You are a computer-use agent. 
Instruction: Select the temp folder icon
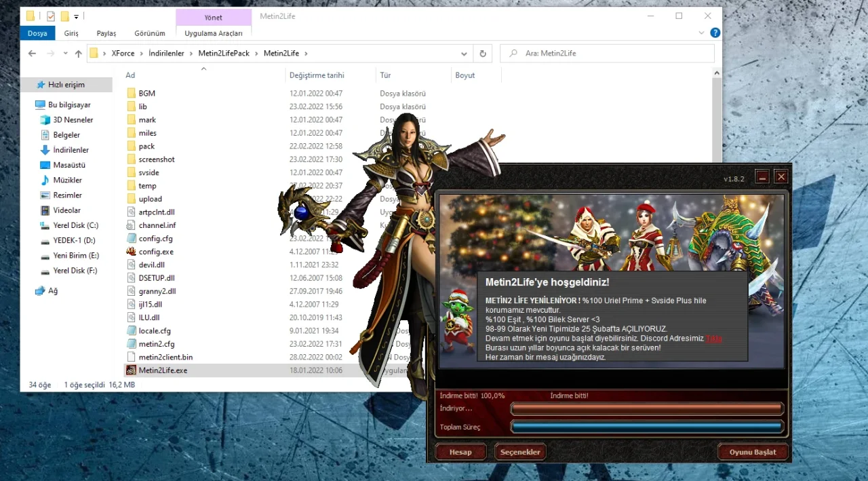click(x=132, y=186)
